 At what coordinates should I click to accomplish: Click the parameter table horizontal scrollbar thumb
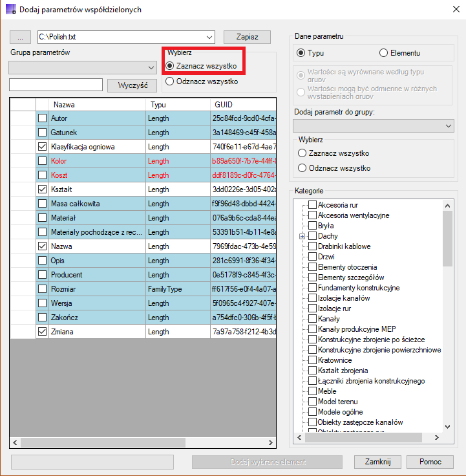click(x=103, y=442)
